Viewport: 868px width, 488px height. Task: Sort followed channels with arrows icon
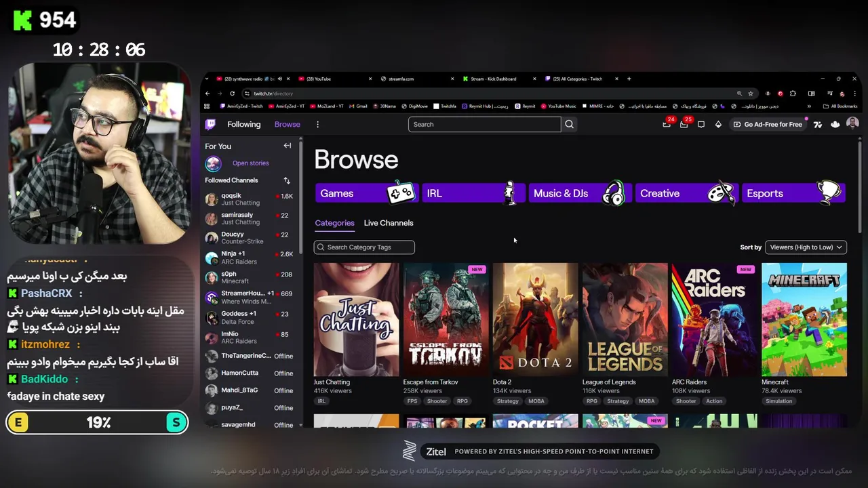pyautogui.click(x=287, y=180)
